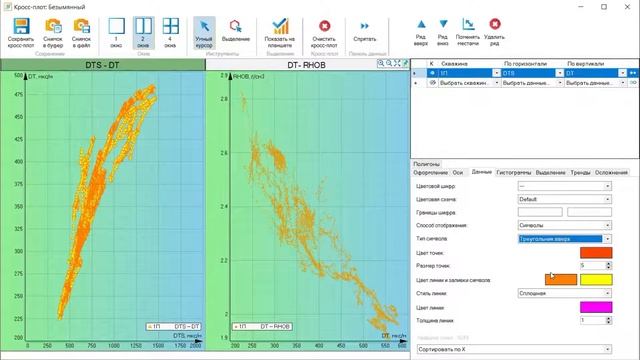Image resolution: width=640 pixels, height=360 pixels.
Task: Click Clear cross-plot (Очистить кросс-плот) icon
Action: point(324,26)
